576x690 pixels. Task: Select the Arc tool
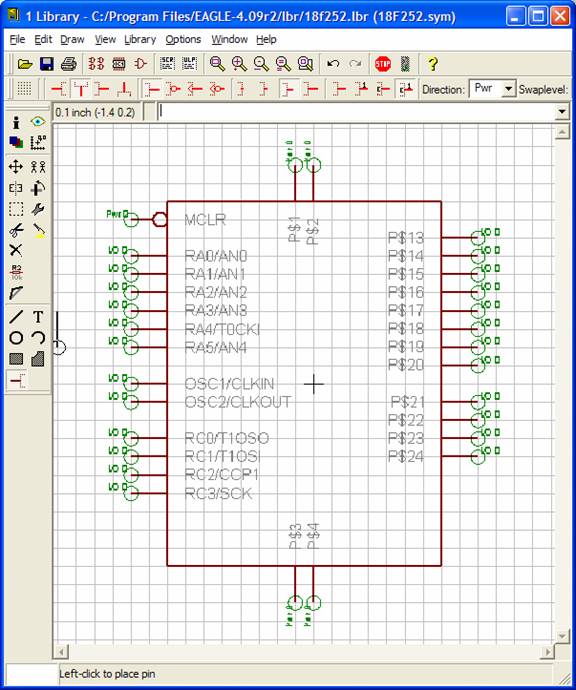pos(38,338)
